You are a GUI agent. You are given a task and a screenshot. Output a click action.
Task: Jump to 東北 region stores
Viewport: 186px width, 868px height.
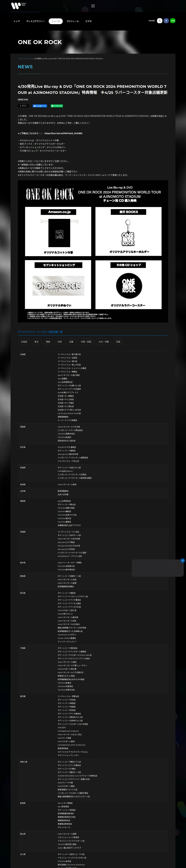tap(37, 342)
